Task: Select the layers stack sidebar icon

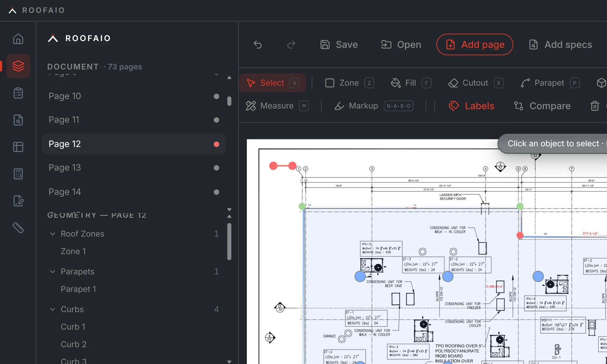Action: pyautogui.click(x=18, y=66)
